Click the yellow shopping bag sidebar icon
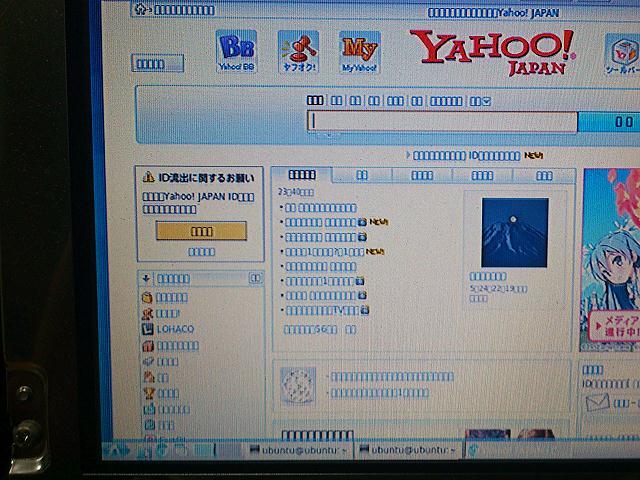The height and width of the screenshot is (480, 640). 147,297
